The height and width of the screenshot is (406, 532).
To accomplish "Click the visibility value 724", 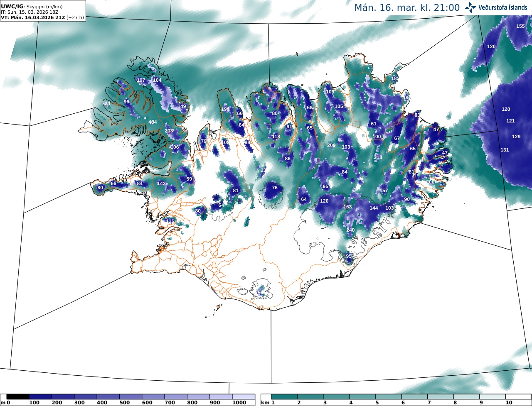I will [106, 103].
